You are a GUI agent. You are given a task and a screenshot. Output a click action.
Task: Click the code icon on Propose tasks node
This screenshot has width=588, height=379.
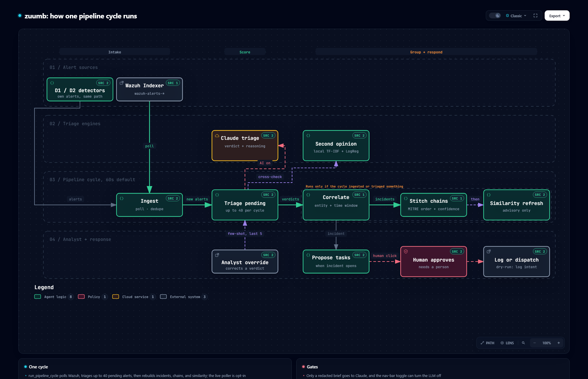coord(308,255)
